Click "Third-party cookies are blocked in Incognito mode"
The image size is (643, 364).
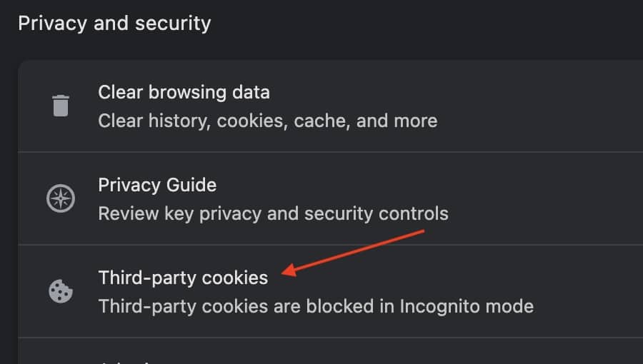tap(316, 306)
